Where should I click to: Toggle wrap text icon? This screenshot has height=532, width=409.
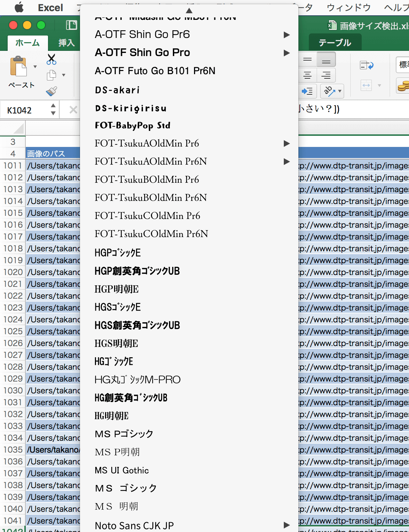[x=367, y=65]
